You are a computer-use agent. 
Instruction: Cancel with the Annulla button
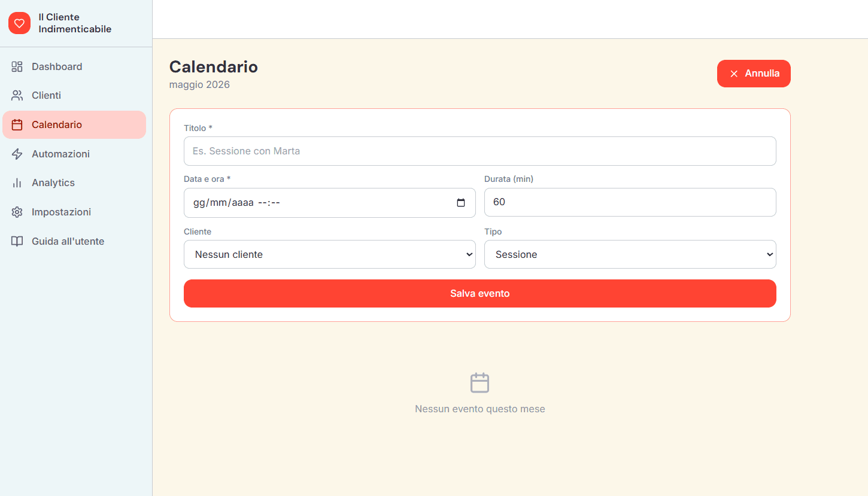click(754, 74)
